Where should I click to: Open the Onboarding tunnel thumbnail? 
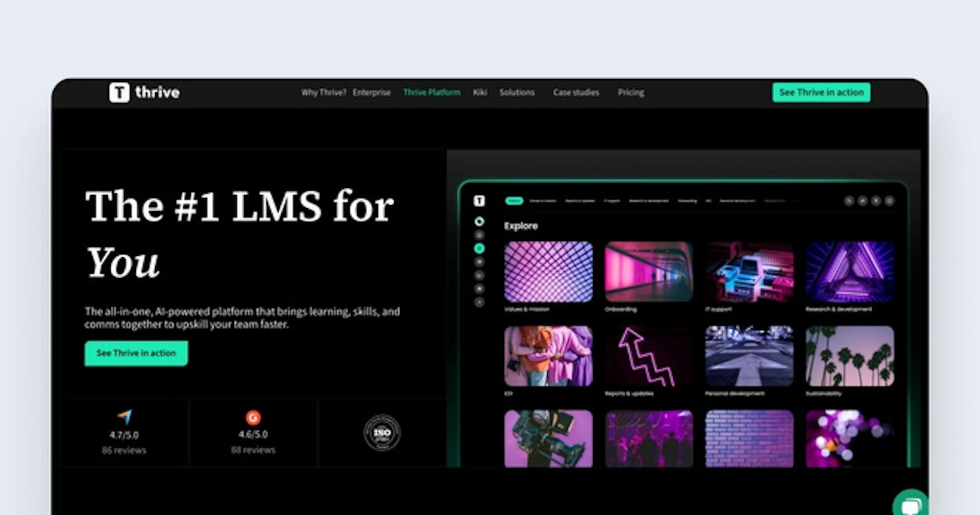(x=649, y=272)
